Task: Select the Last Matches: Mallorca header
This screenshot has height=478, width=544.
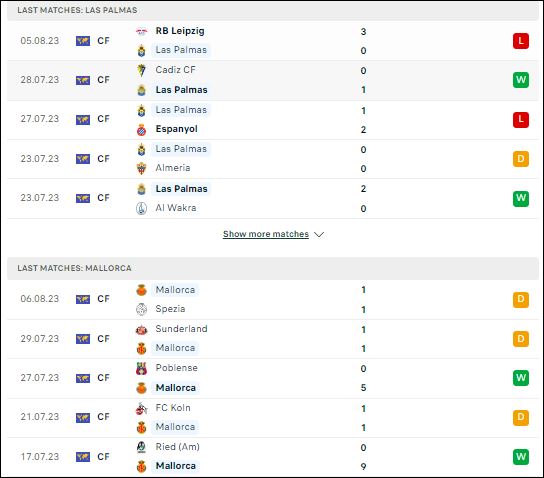Action: [x=273, y=268]
